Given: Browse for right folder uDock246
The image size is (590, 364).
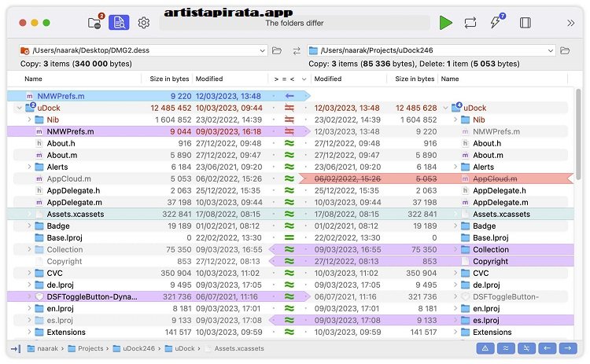Looking at the screenshot, I should 565,50.
